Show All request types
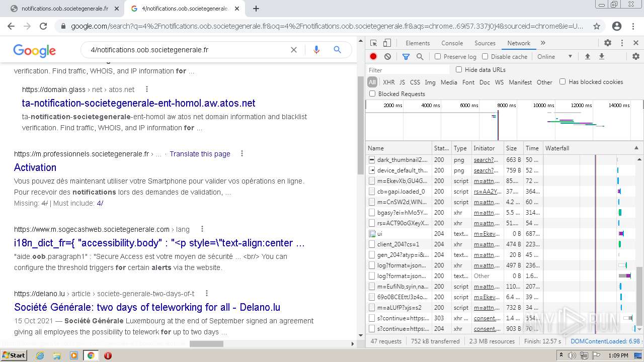Image resolution: width=644 pixels, height=362 pixels. click(x=372, y=82)
